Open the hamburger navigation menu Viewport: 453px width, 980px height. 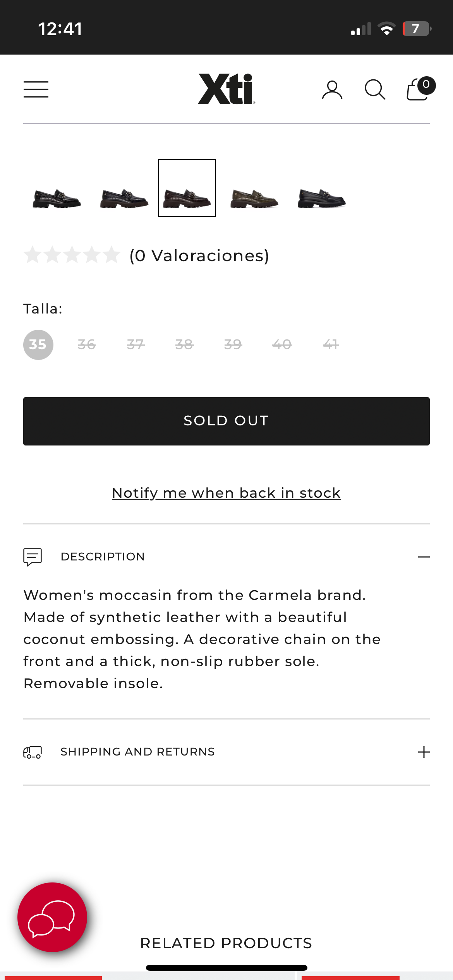pos(36,89)
